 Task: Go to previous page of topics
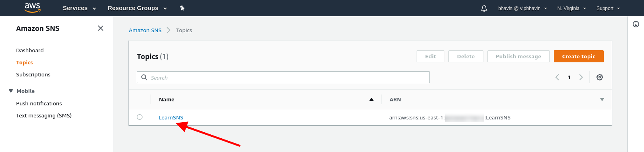coord(557,77)
